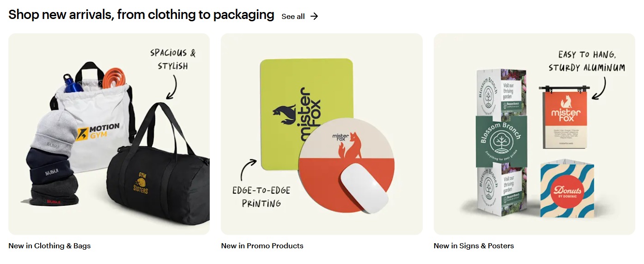Viewport: 644px width, 264px height.
Task: Click the blue water bottle in the bag
Action: point(72,83)
